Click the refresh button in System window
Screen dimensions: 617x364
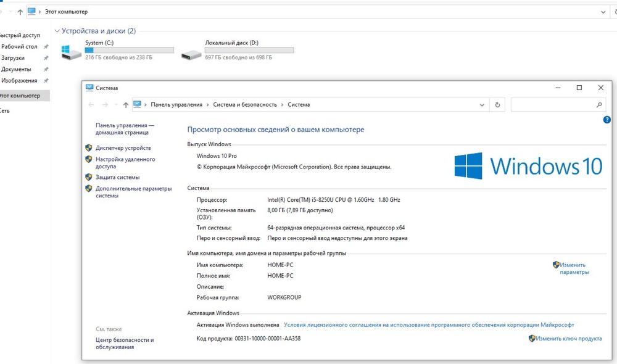tap(497, 105)
